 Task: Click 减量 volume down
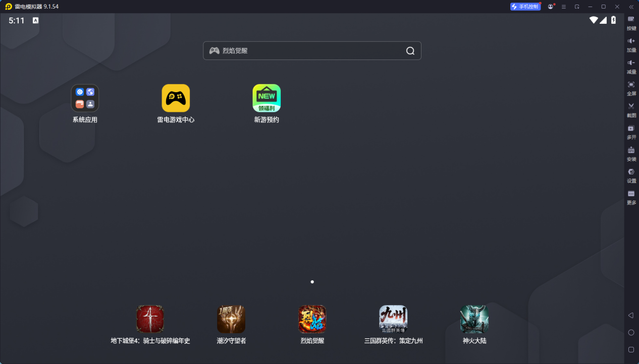tap(631, 67)
